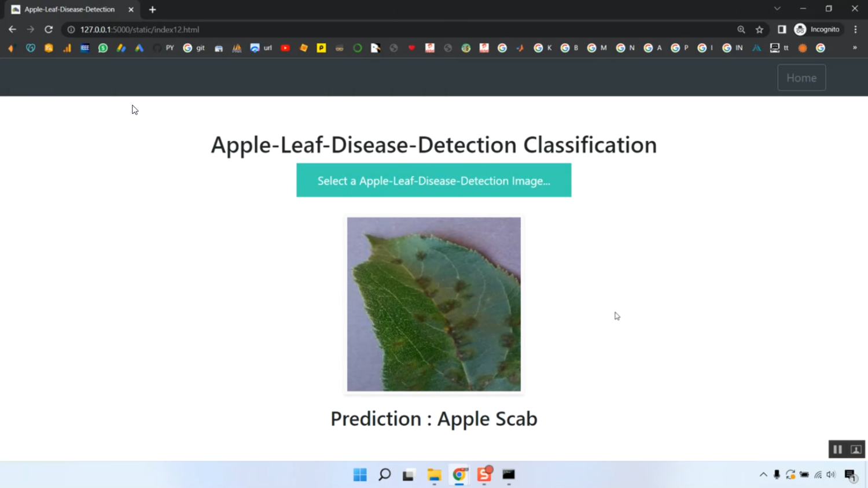Open the bar chart analytics bookmark
This screenshot has width=868, height=488.
(67, 48)
